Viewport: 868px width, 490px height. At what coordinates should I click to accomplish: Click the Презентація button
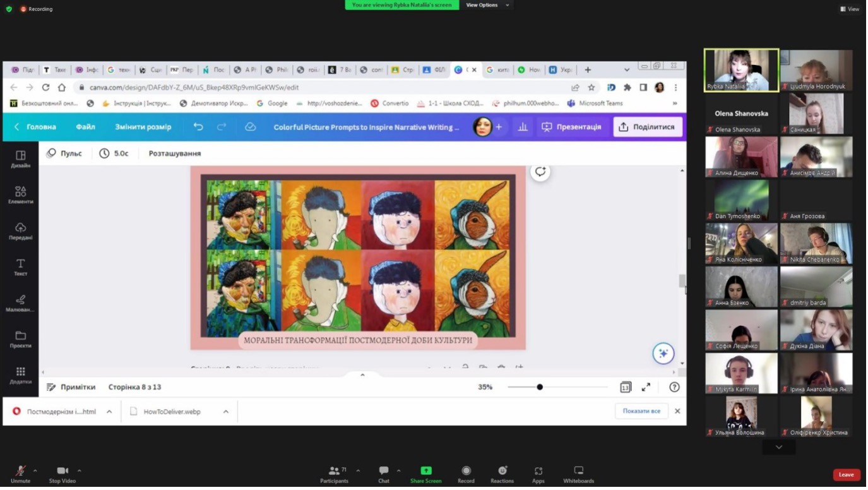click(x=571, y=127)
